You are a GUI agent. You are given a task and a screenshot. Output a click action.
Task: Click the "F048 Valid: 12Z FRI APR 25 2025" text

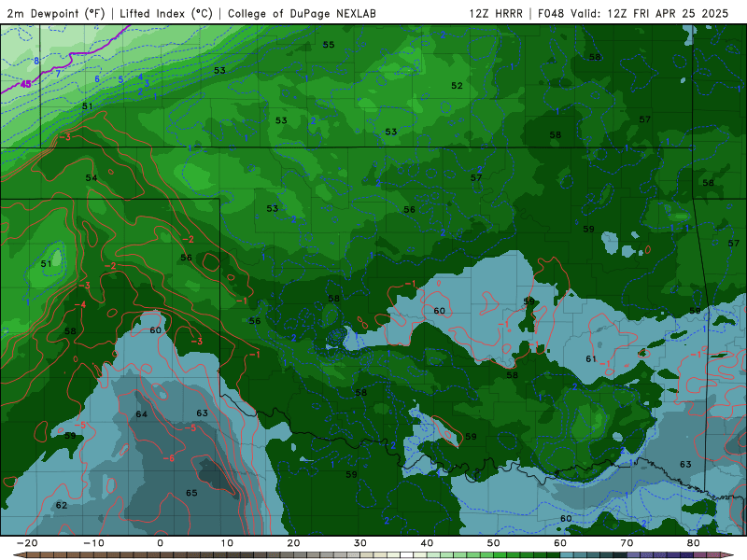point(633,13)
